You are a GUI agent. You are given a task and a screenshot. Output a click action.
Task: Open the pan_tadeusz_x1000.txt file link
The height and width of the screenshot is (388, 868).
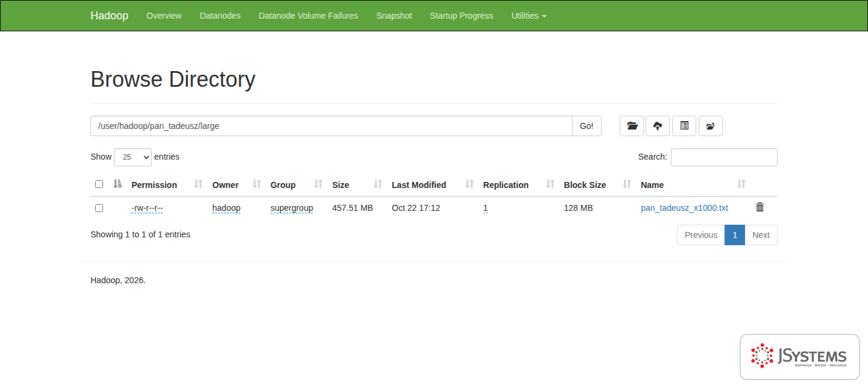[684, 208]
